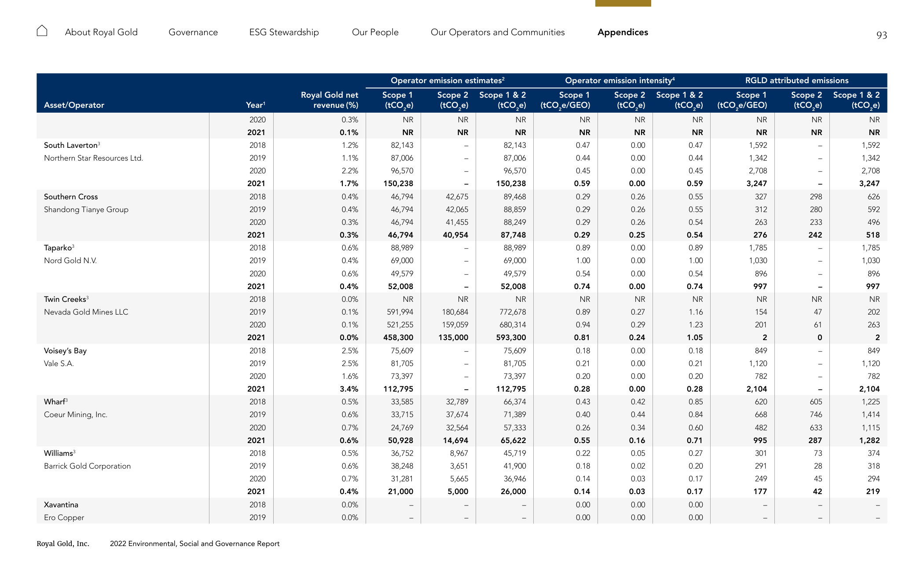Image resolution: width=924 pixels, height=561 pixels.
Task: Open Our Operators and Communities section
Action: pyautogui.click(x=498, y=32)
